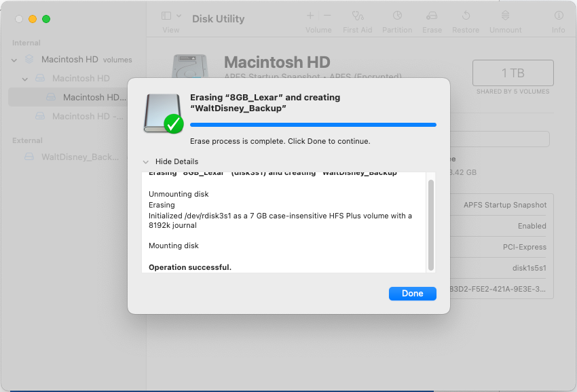
Task: Click the SHARED BY 5 VOLUMES label
Action: point(513,92)
